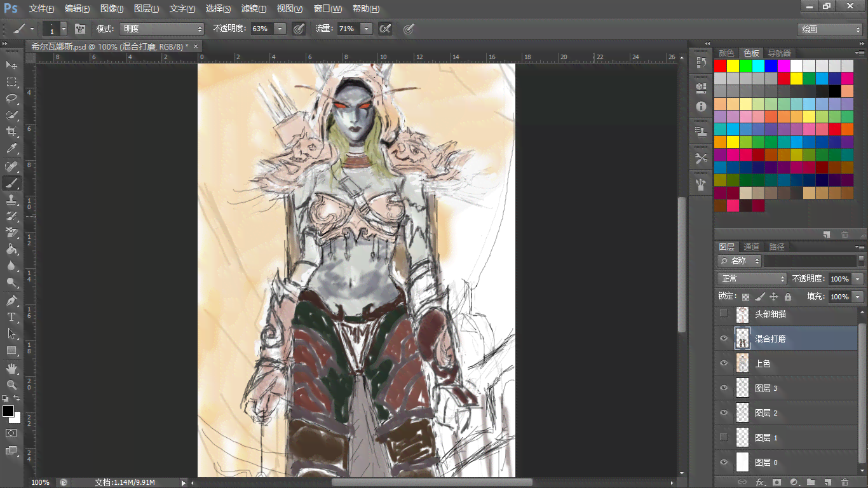Image resolution: width=868 pixels, height=488 pixels.
Task: Show the 头部细描 layer
Action: pos(723,313)
